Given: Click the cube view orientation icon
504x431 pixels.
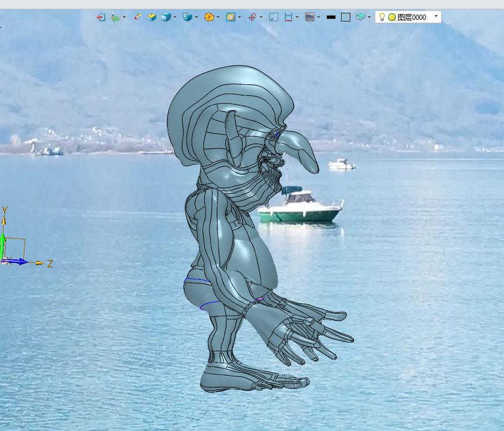Looking at the screenshot, I should 187,17.
